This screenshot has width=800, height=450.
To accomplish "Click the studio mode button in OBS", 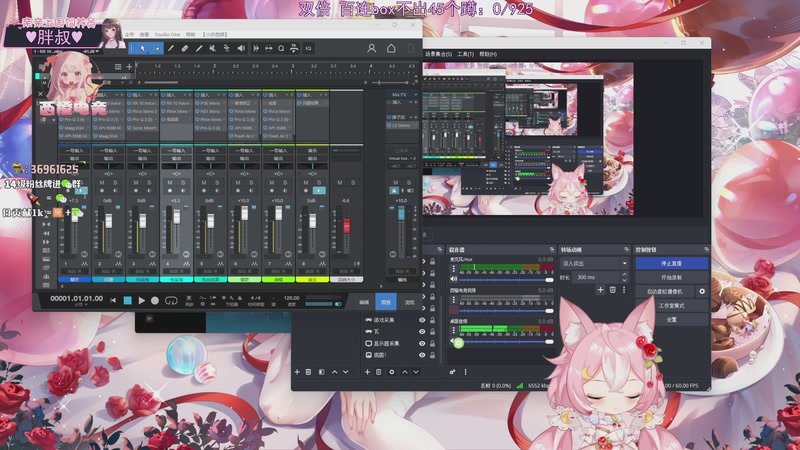I will [671, 306].
